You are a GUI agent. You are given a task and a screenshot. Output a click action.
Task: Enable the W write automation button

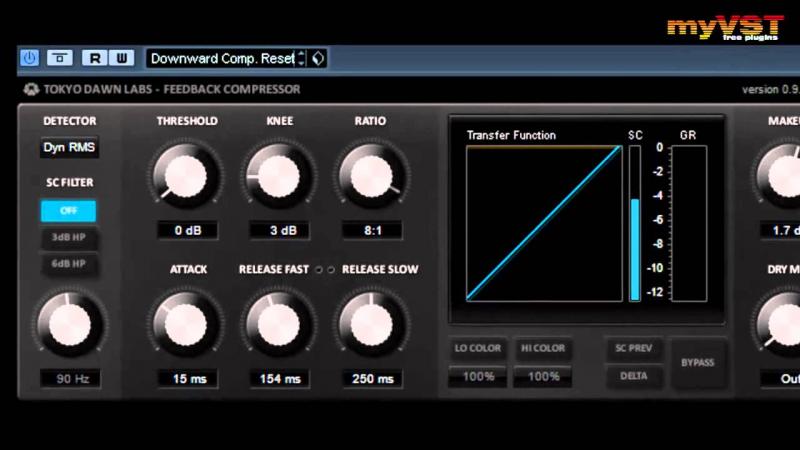[x=121, y=58]
